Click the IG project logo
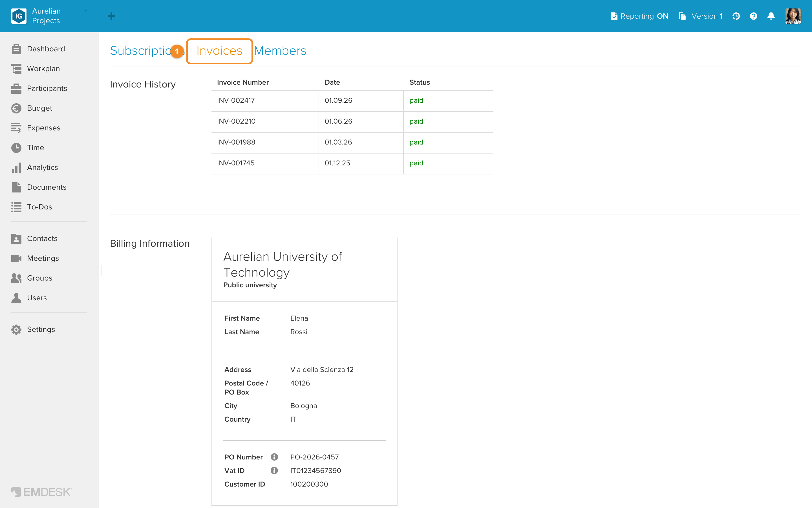The width and height of the screenshot is (812, 508). (19, 16)
